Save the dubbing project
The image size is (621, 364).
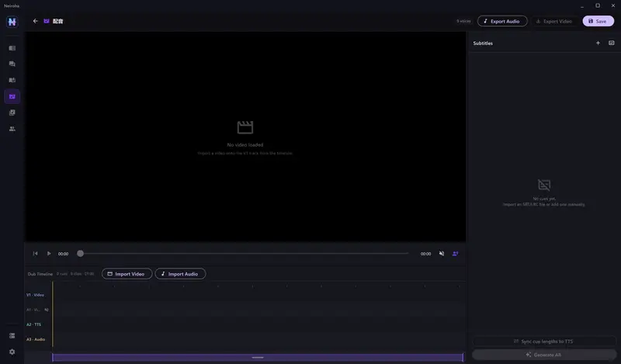point(598,21)
